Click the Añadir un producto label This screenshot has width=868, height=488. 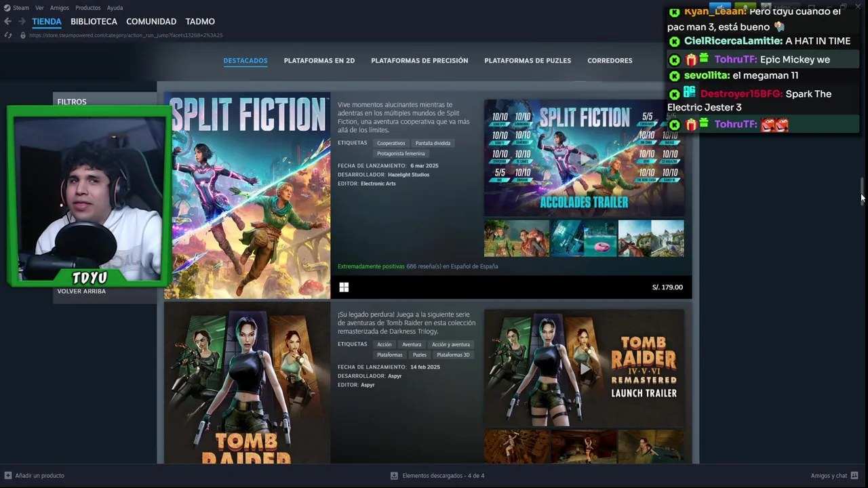(x=40, y=476)
